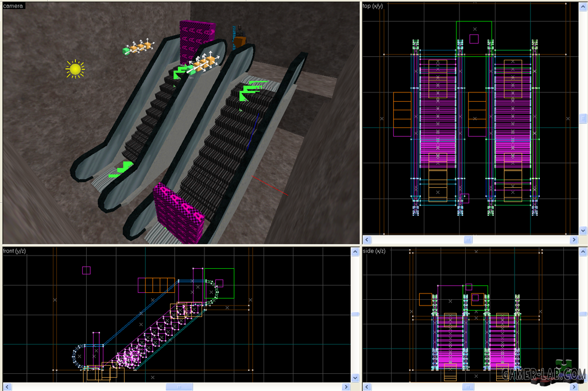Click the "top (x/y)" viewport label
The height and width of the screenshot is (391, 588).
(372, 6)
